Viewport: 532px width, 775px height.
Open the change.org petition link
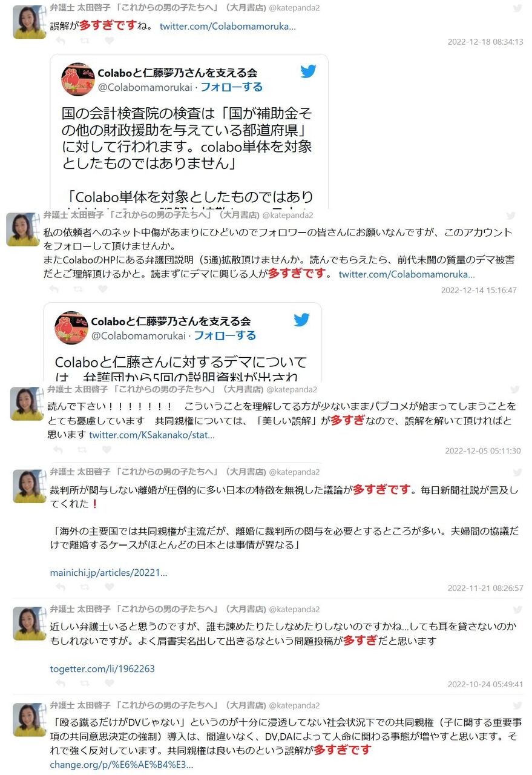(x=122, y=765)
